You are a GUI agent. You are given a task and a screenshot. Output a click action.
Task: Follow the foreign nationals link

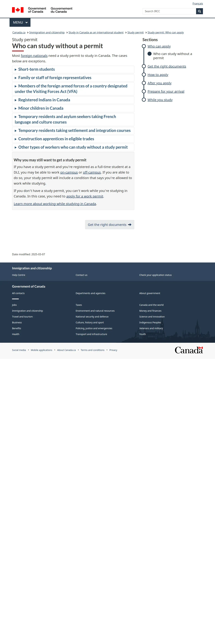click(34, 56)
